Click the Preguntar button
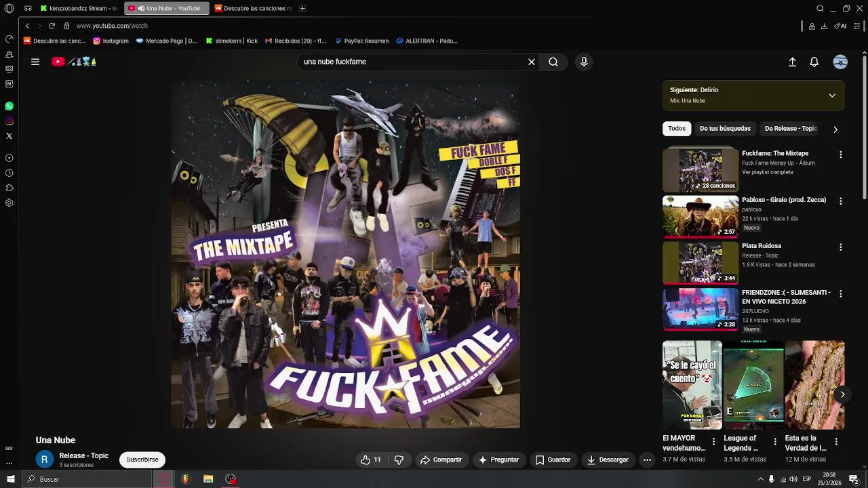The width and height of the screenshot is (868, 488). click(498, 460)
